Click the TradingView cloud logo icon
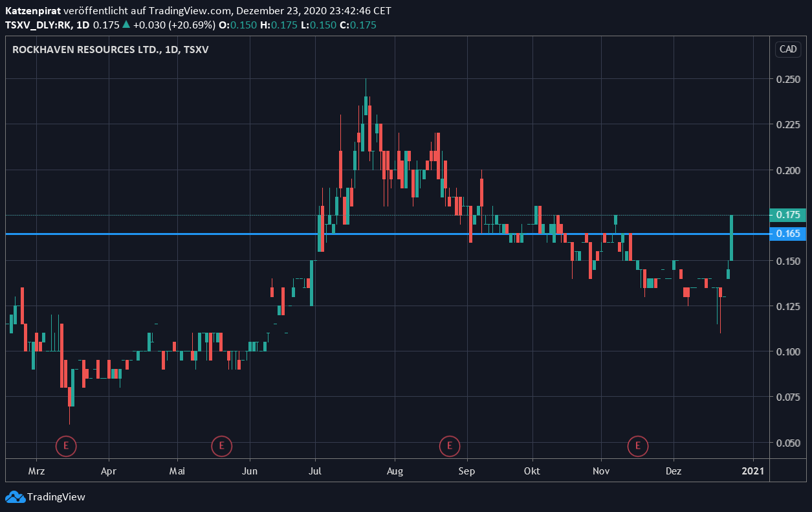Viewport: 812px width, 512px height. 15,497
